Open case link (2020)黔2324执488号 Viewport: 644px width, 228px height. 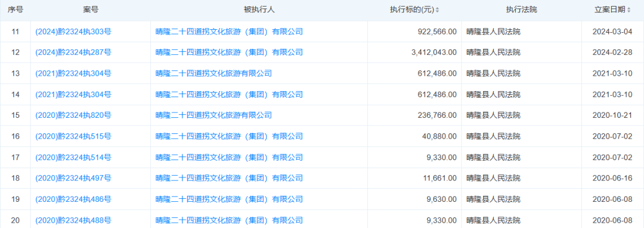[73, 221]
